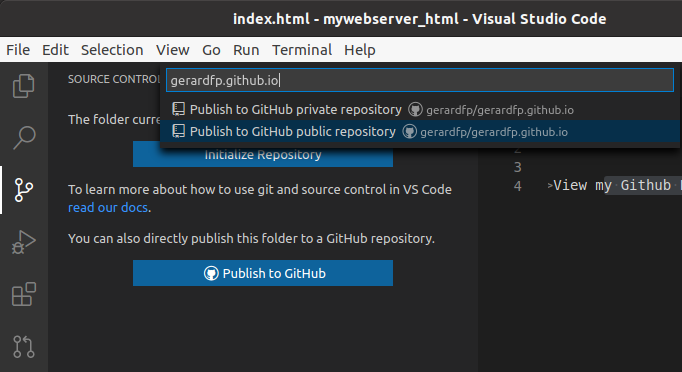The height and width of the screenshot is (372, 682).
Task: Open the Run menu
Action: click(x=246, y=50)
